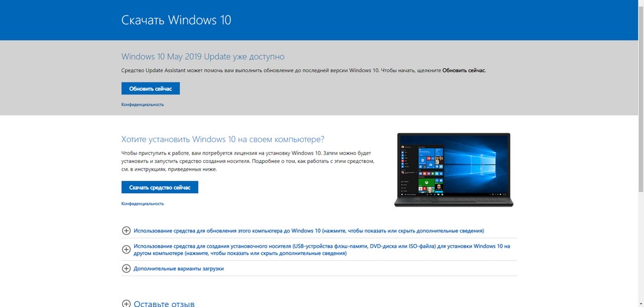This screenshot has width=644, height=307.
Task: Expand plus icon beside "Оставьте отзыв"
Action: coord(126,304)
